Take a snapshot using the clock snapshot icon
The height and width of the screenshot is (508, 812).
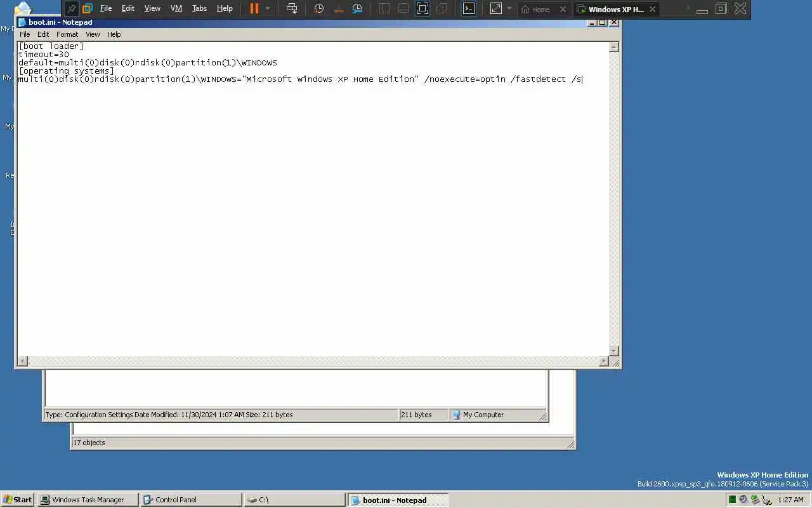tap(319, 9)
